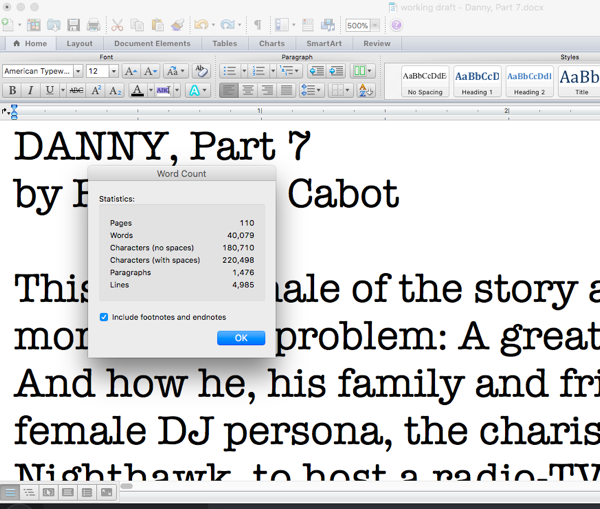Click the Cut scissors icon
This screenshot has height=509, width=600.
click(x=117, y=25)
